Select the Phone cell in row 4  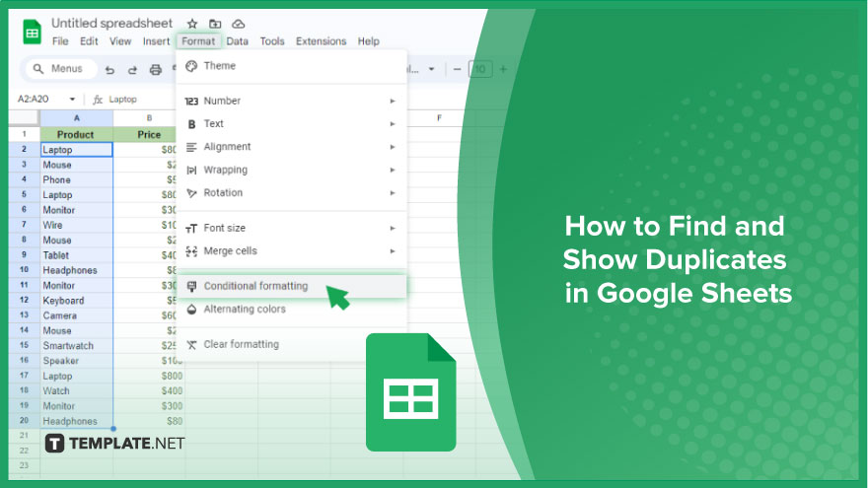tap(76, 179)
